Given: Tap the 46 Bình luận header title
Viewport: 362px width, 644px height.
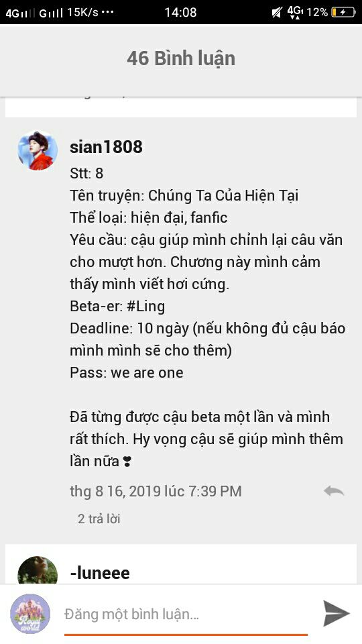Looking at the screenshot, I should coord(181,58).
